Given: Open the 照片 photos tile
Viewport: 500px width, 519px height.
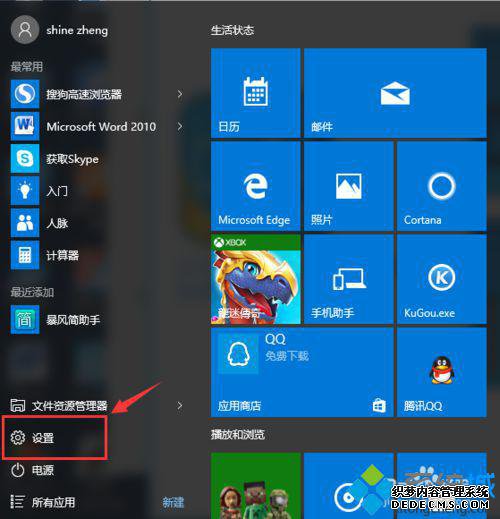Looking at the screenshot, I should [349, 186].
